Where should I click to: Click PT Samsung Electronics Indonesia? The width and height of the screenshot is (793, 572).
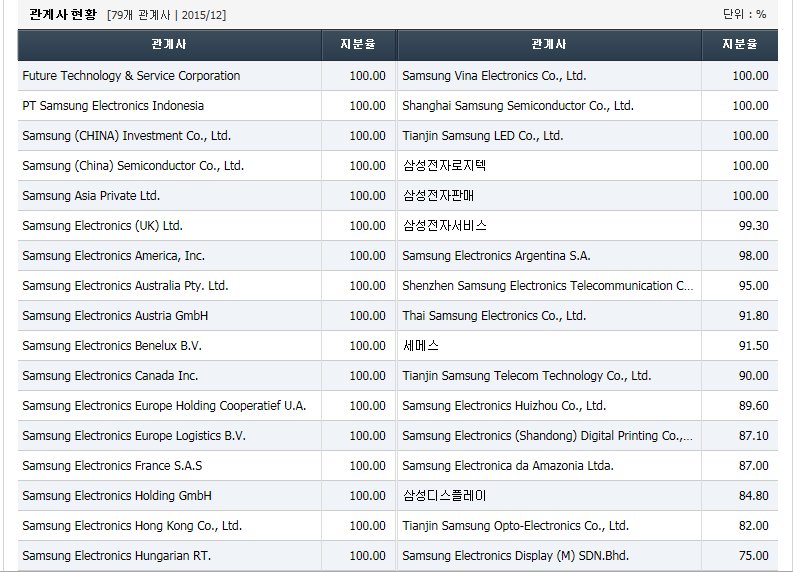tap(113, 106)
